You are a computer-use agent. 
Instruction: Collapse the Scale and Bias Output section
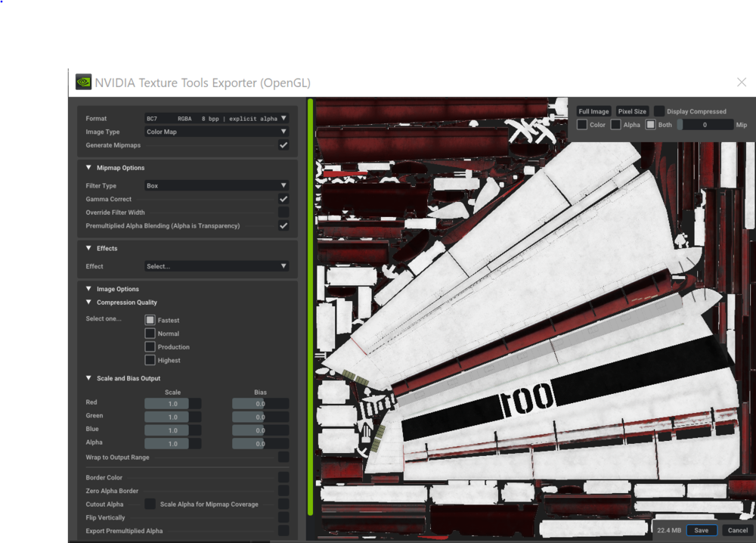88,378
